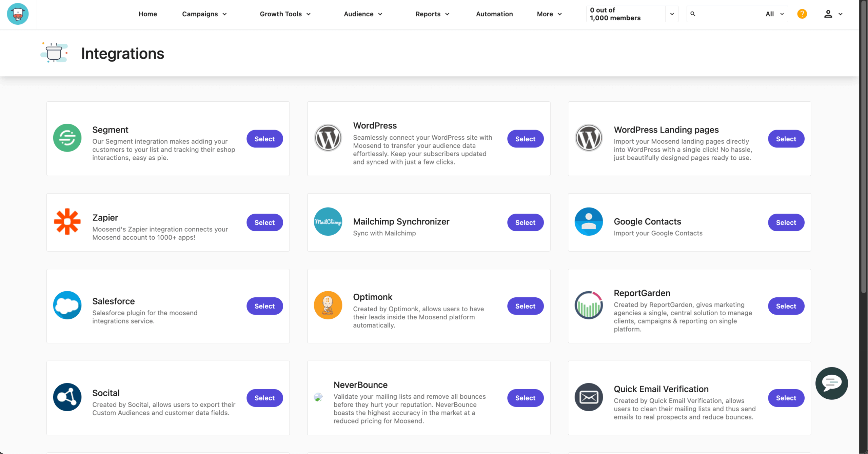
Task: Click the page vertical scrollbar
Action: [x=864, y=146]
